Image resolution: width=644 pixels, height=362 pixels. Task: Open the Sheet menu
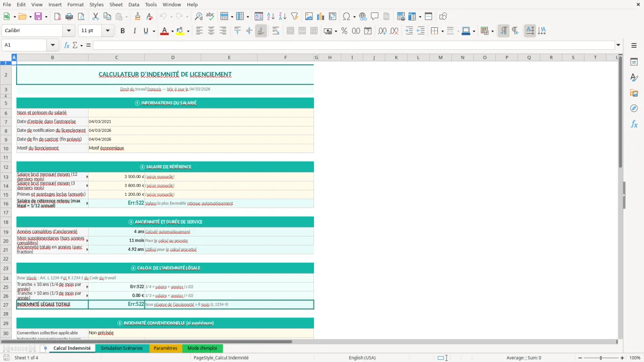[x=116, y=4]
